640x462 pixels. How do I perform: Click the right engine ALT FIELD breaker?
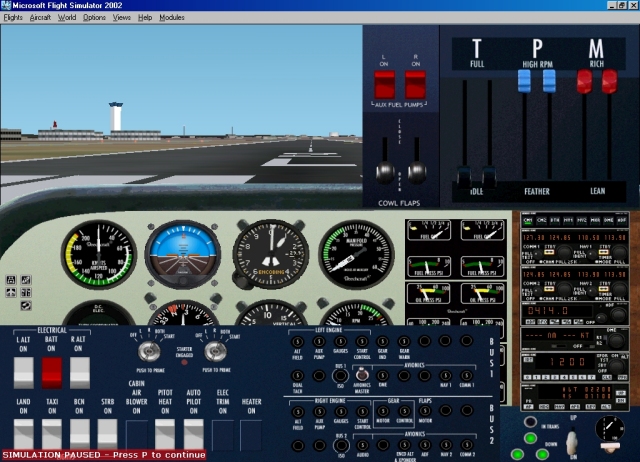pyautogui.click(x=298, y=411)
